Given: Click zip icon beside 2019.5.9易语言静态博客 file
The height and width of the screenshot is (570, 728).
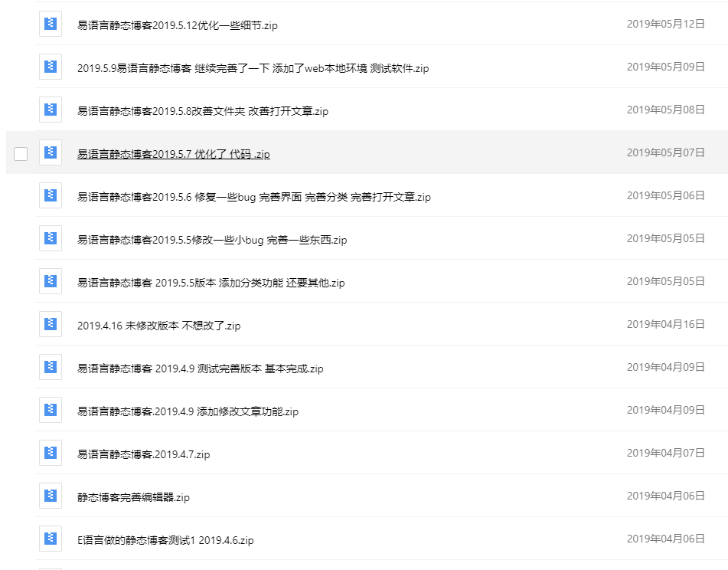Looking at the screenshot, I should click(x=51, y=67).
